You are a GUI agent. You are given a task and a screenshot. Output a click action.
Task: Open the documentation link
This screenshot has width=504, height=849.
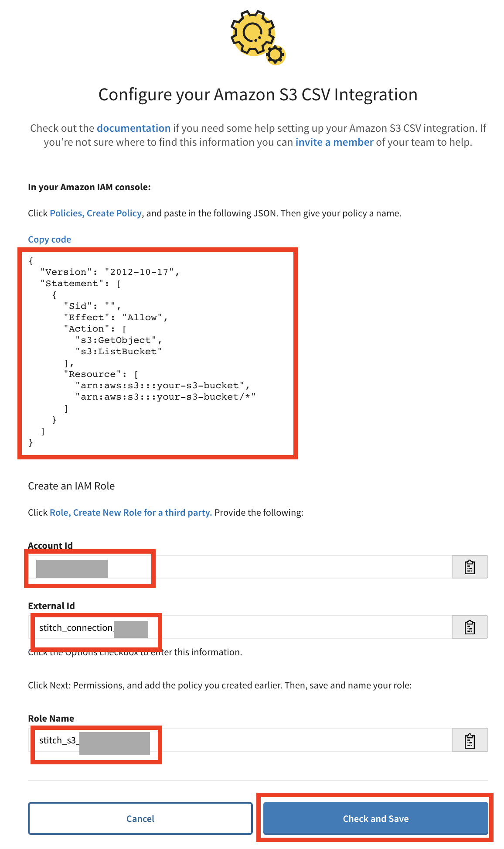(x=133, y=128)
